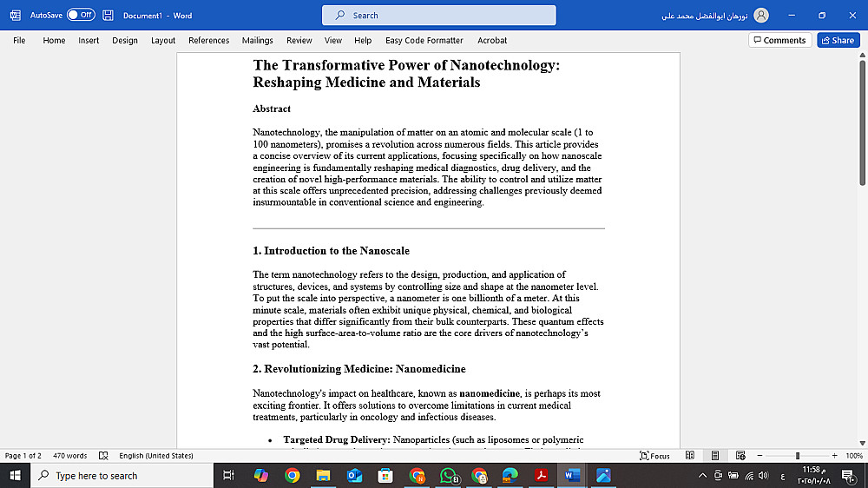Switch to Web Layout view
The width and height of the screenshot is (868, 488).
pyautogui.click(x=740, y=456)
